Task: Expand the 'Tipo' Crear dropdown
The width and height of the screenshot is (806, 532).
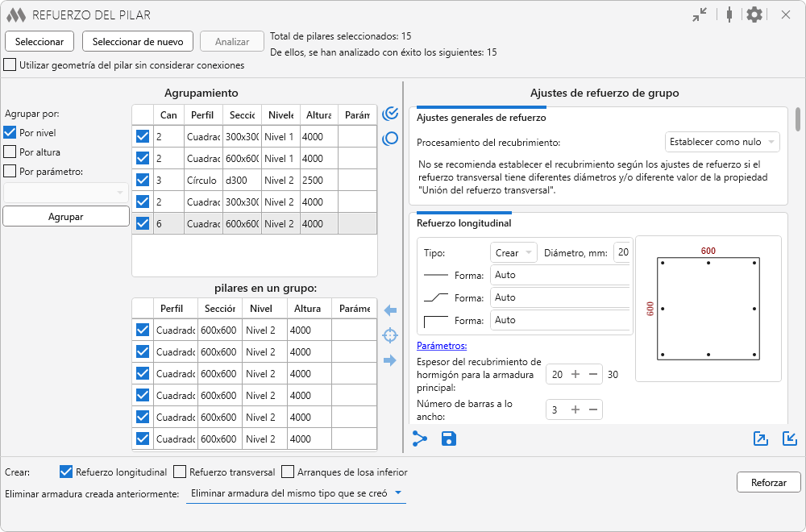Action: (x=513, y=252)
